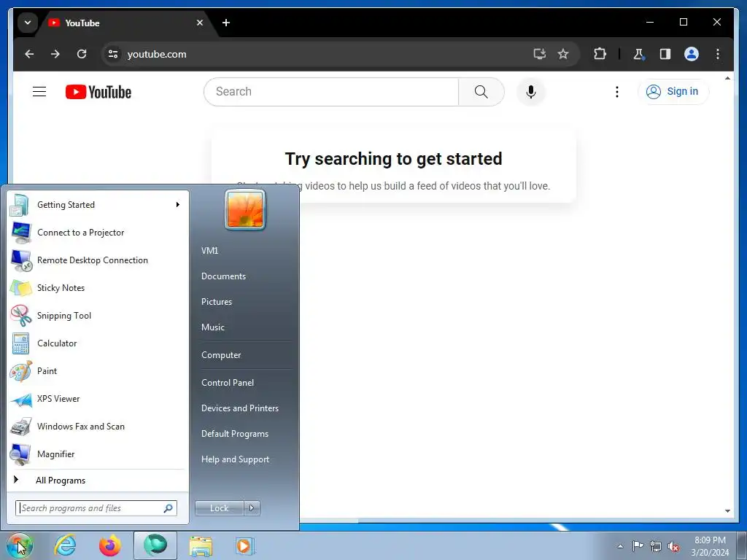This screenshot has height=560, width=747.
Task: Click the muted volume tray icon
Action: (x=673, y=546)
